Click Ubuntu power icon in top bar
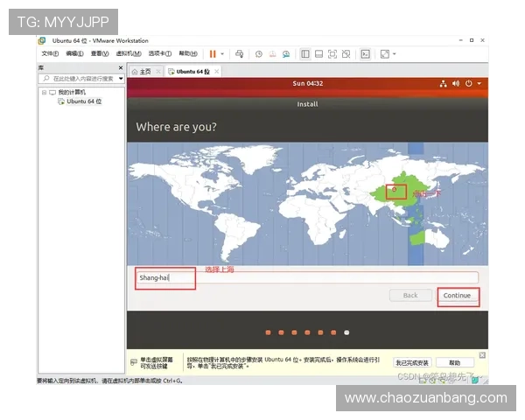Image resolution: width=525 pixels, height=420 pixels. 468,83
